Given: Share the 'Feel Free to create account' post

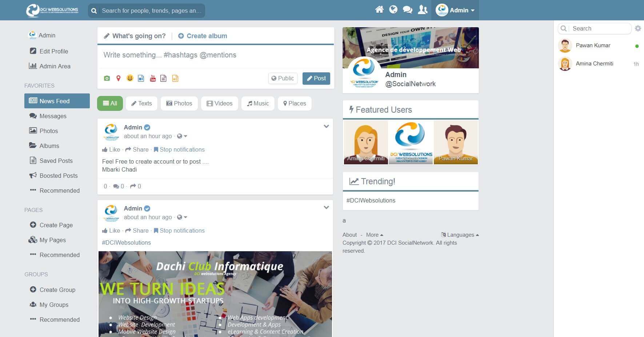Looking at the screenshot, I should click(137, 149).
